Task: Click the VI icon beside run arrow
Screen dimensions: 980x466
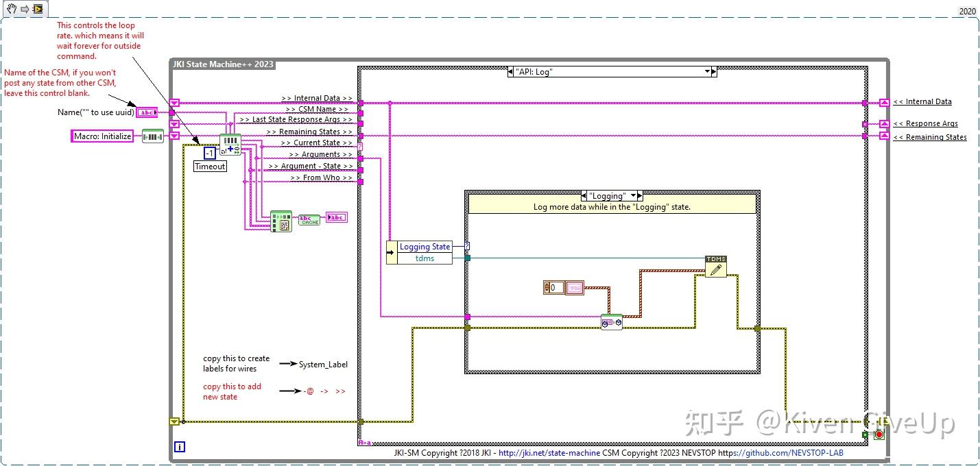Action: pos(38,10)
